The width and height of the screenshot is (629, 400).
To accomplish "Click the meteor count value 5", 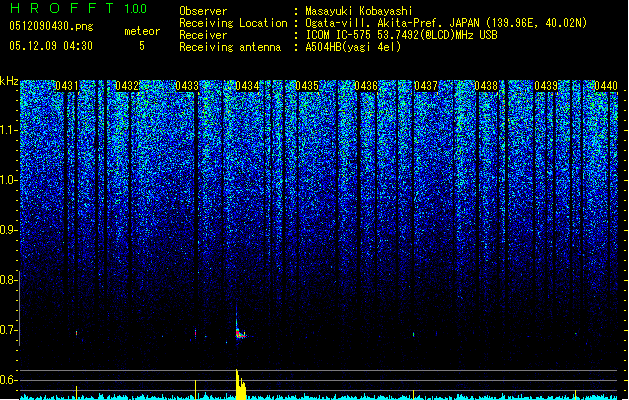I will coord(142,46).
